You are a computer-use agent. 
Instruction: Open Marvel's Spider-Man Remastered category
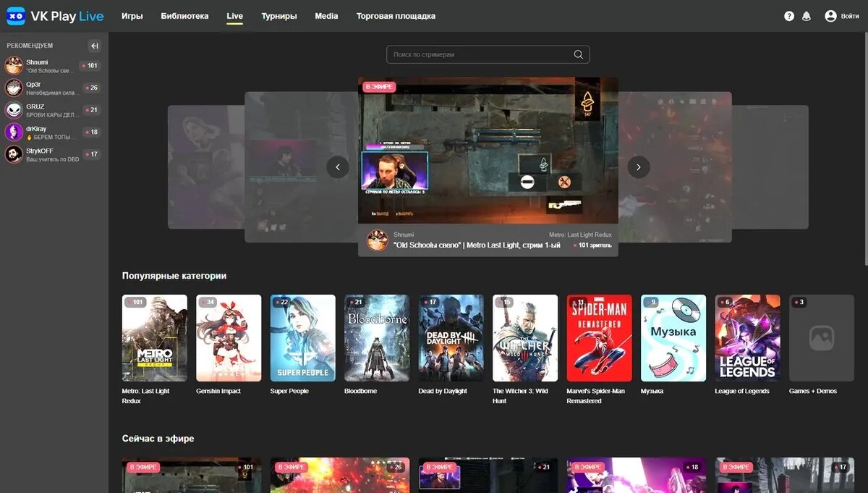click(x=600, y=338)
